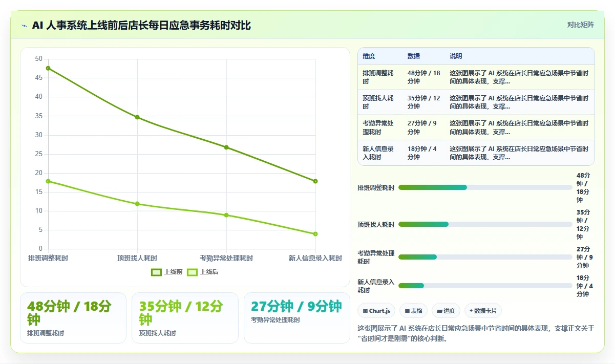Click the 对比矩阵 label in header
Viewport: 615px width, 364px height.
click(580, 25)
